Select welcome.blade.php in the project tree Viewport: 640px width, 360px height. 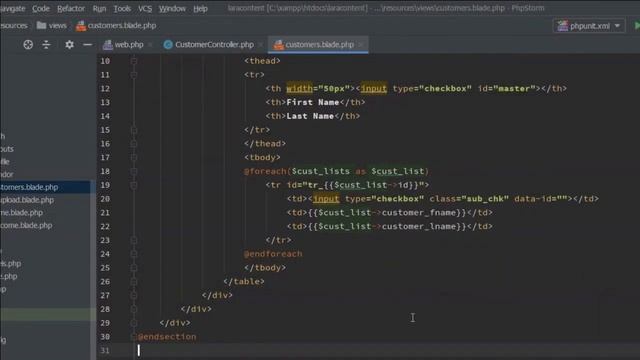point(26,225)
